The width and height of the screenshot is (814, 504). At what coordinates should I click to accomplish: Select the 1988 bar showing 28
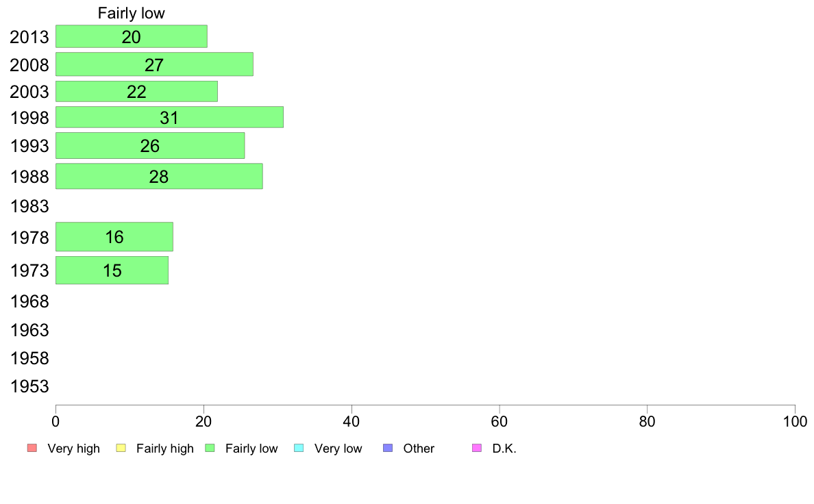pyautogui.click(x=159, y=177)
